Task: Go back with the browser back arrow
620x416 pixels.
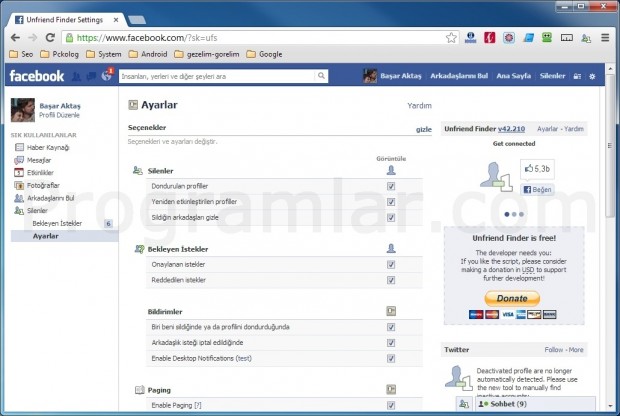Action: pyautogui.click(x=15, y=38)
